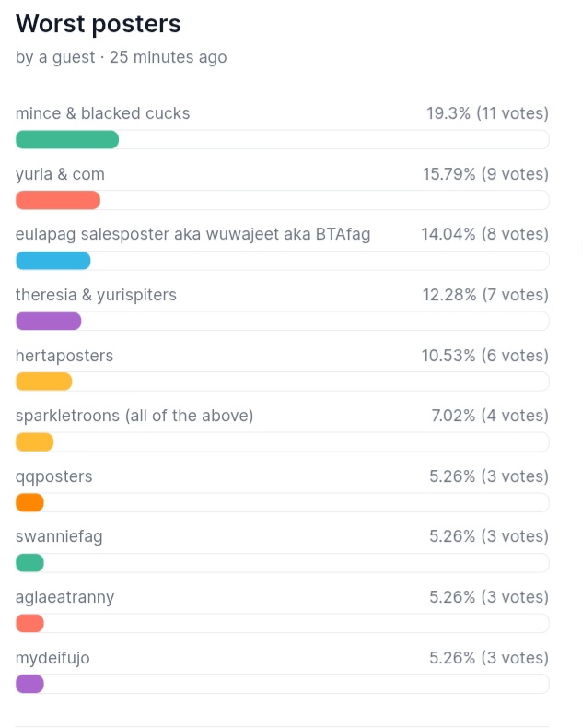Select the "hertaposters" poll option label
The image size is (582, 728).
[x=64, y=356]
